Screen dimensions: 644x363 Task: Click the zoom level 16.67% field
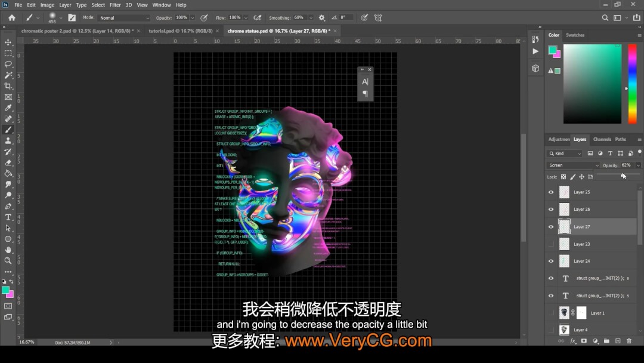27,342
